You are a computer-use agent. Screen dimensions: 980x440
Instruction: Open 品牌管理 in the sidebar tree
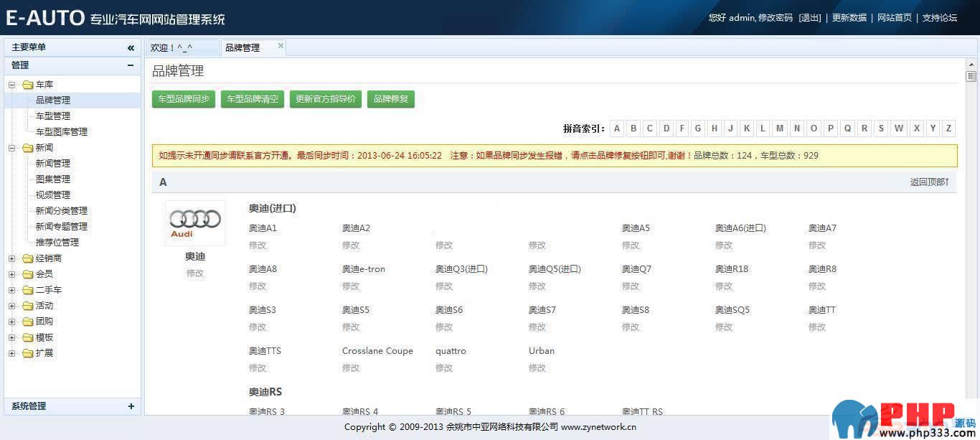(x=53, y=100)
